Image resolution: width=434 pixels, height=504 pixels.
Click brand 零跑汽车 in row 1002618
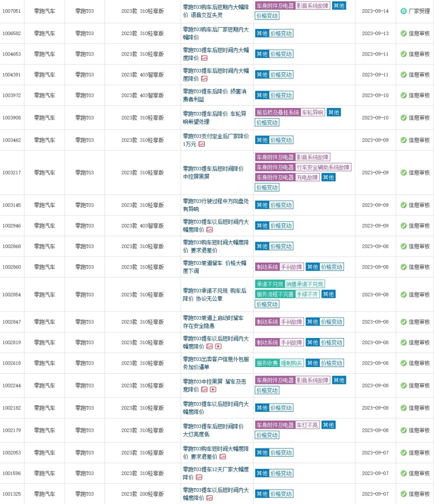coord(44,363)
